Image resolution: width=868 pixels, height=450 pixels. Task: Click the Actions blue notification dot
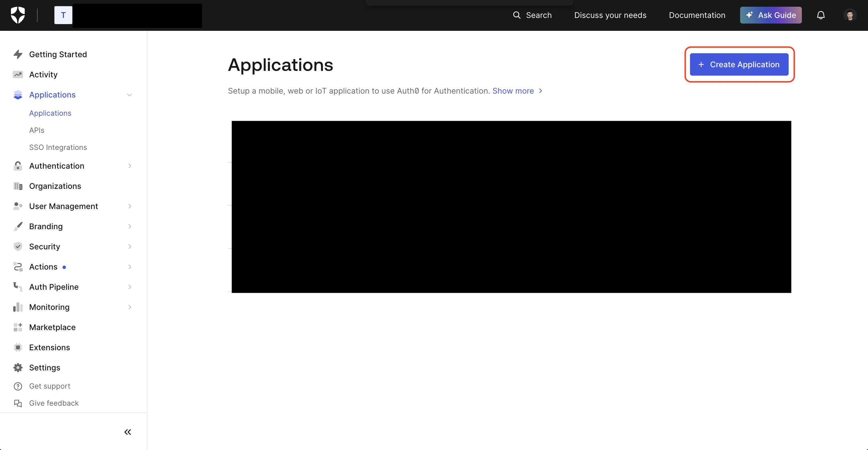point(64,267)
